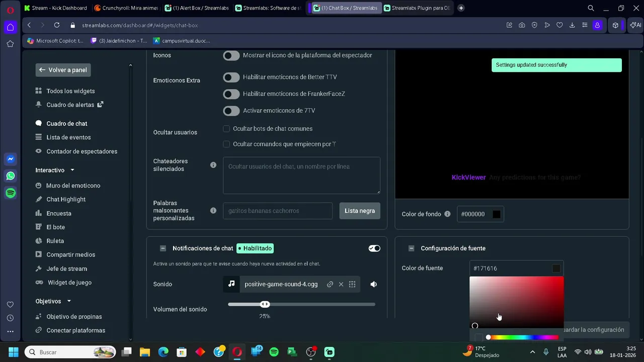Click the Opera snapshot camera icon

522,25
